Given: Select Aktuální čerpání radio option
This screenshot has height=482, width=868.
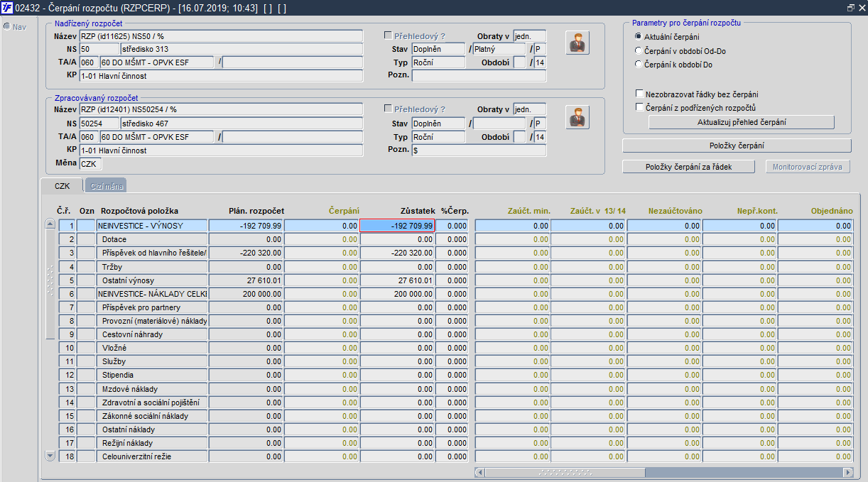Looking at the screenshot, I should point(638,37).
